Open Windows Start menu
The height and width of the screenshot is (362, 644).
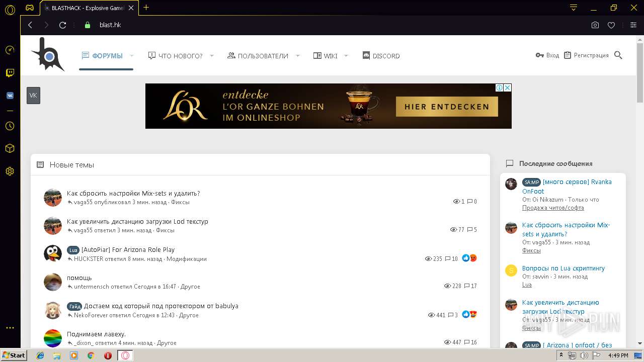(x=14, y=355)
